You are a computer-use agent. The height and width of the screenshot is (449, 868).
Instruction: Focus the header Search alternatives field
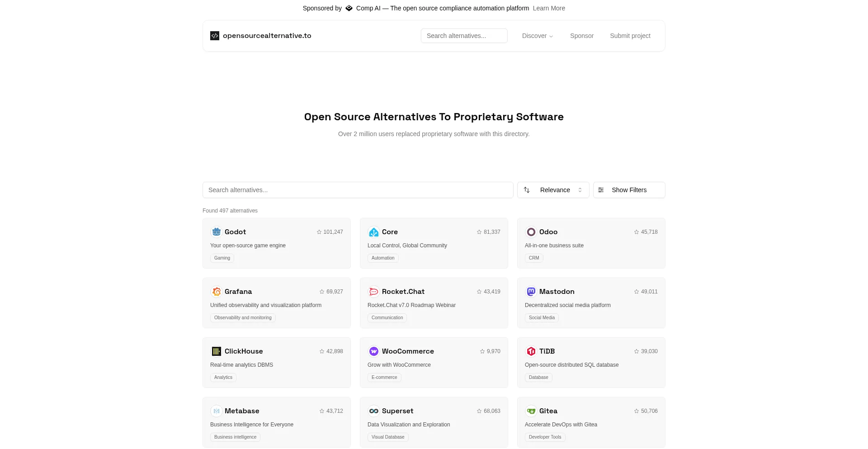click(464, 36)
